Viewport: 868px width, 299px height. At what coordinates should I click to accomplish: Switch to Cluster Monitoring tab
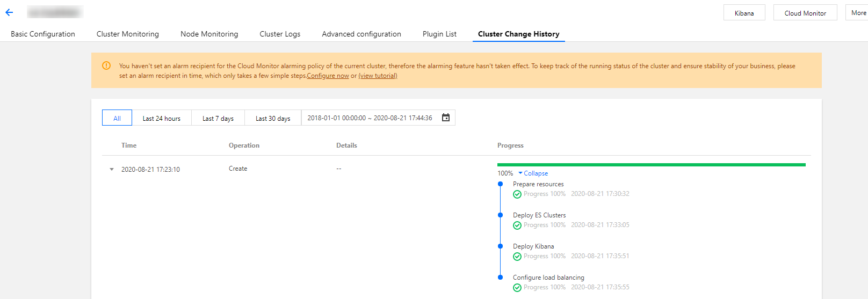click(128, 34)
